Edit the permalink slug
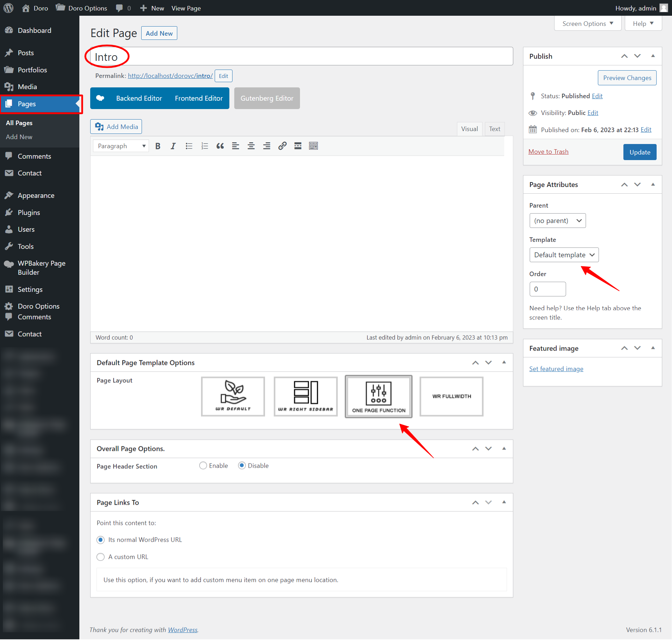 coord(223,76)
